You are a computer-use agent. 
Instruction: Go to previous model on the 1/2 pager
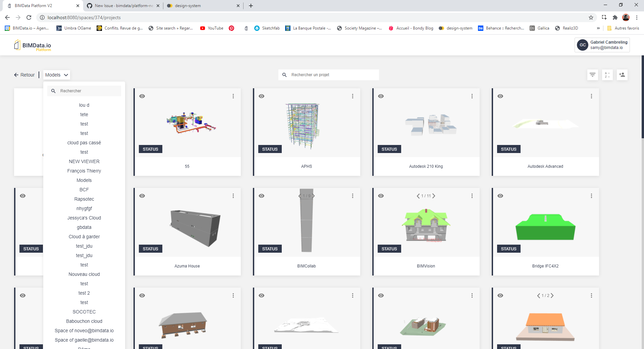(538, 295)
